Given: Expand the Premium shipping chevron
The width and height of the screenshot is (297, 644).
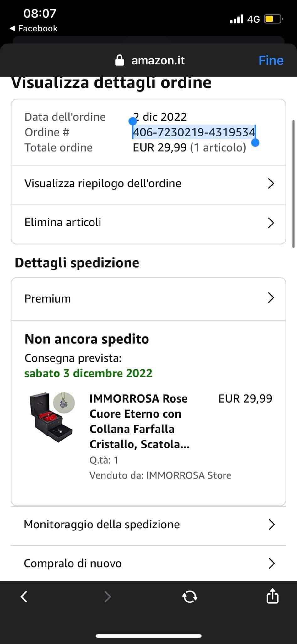Looking at the screenshot, I should [x=271, y=298].
